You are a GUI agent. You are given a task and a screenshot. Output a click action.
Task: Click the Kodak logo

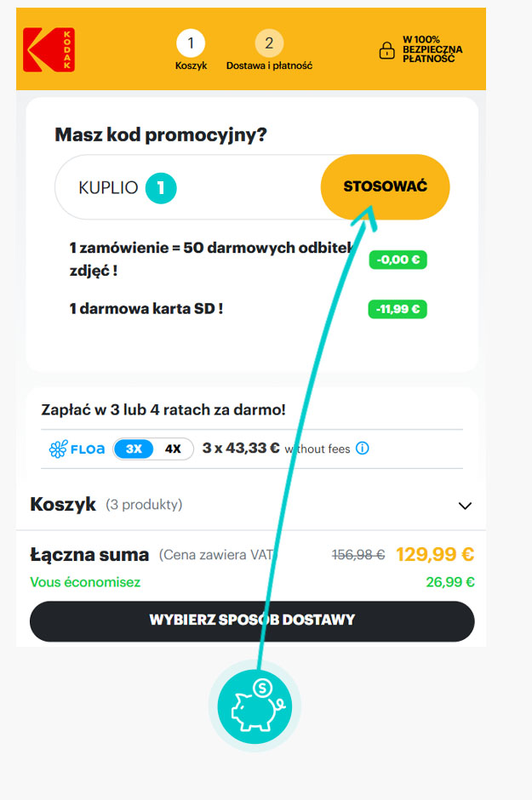point(49,49)
